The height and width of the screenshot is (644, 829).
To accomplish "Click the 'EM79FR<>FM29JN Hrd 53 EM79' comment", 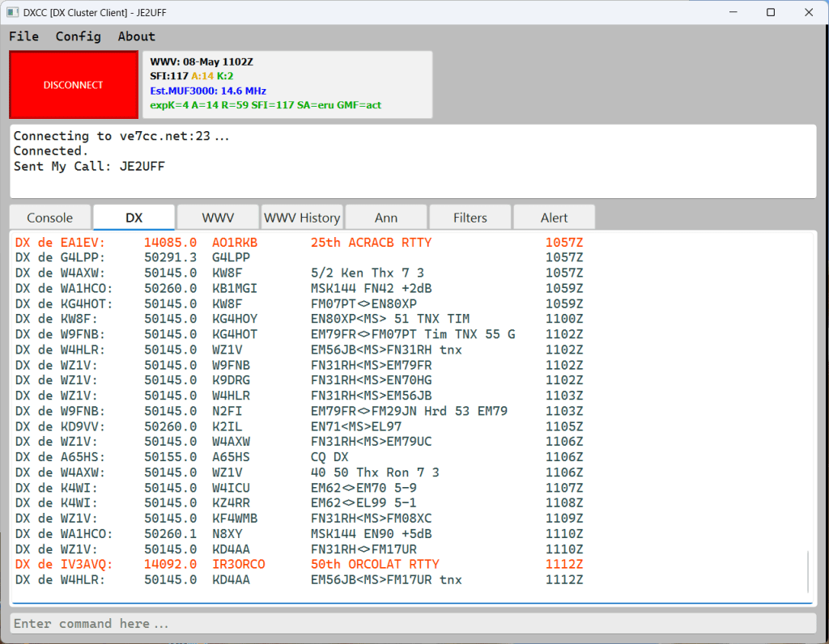I will pos(409,411).
